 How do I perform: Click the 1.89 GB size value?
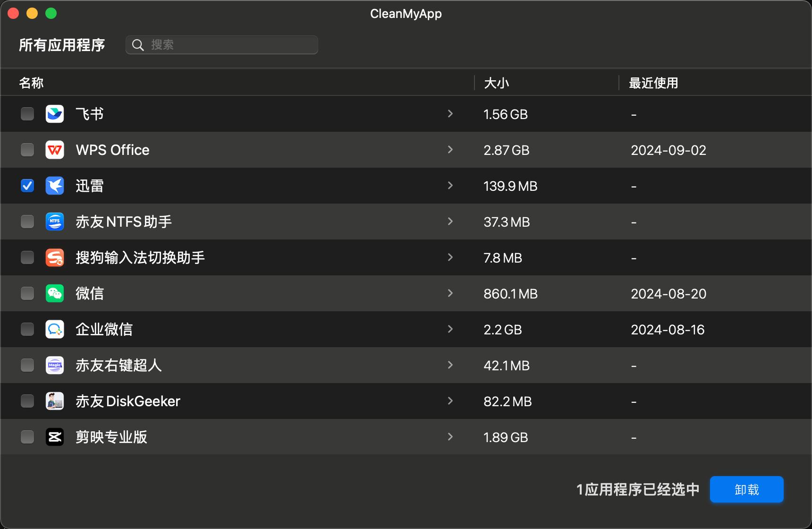point(506,437)
